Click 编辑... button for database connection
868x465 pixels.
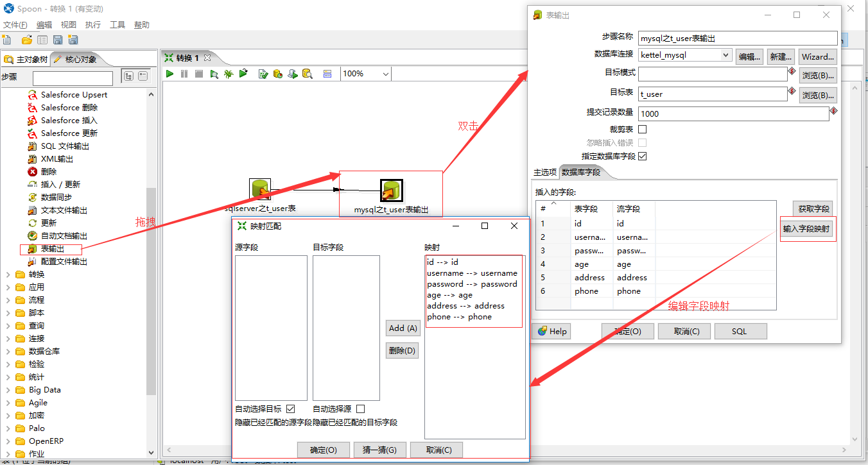(749, 56)
